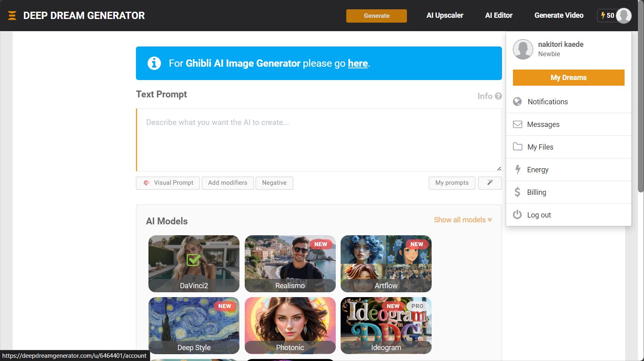
Task: Select Energy in the user menu
Action: [568, 170]
